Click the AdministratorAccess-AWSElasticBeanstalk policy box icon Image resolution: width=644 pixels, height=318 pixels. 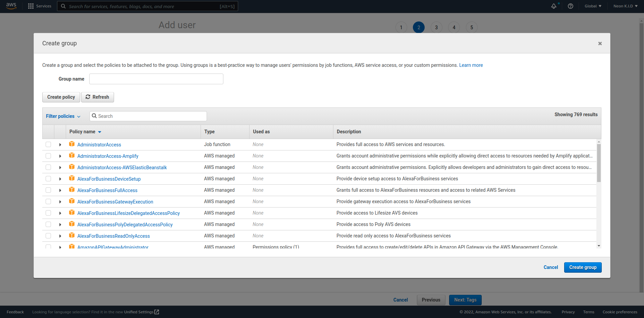tap(72, 167)
